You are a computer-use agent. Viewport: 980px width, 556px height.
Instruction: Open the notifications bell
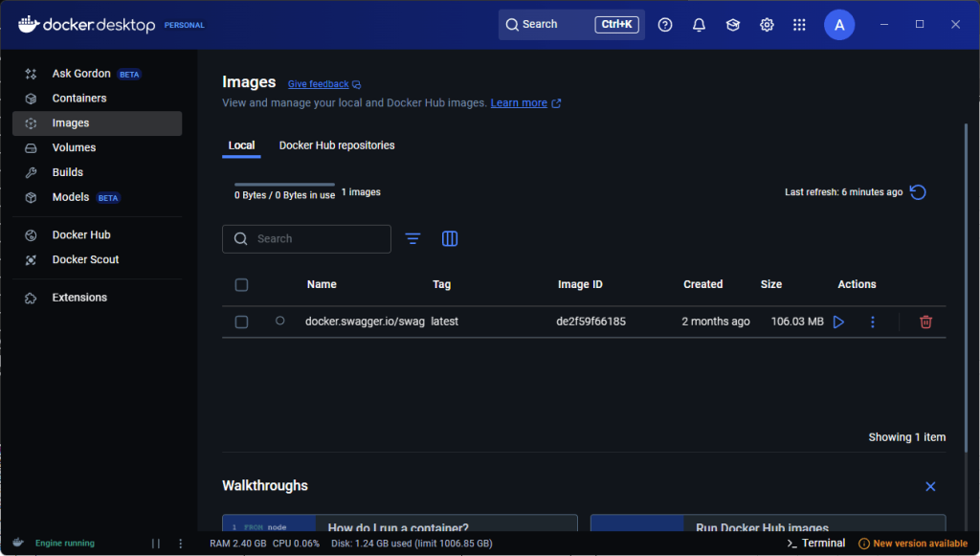(699, 24)
